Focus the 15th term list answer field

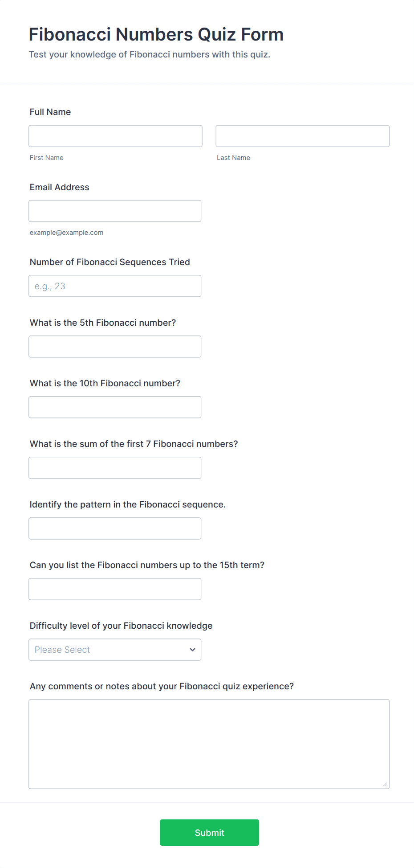[115, 589]
